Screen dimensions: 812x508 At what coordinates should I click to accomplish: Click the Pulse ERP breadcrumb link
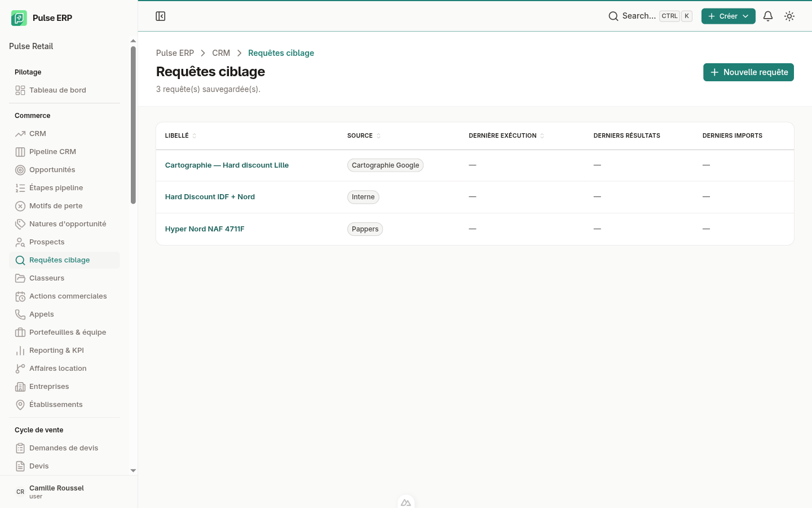(175, 53)
